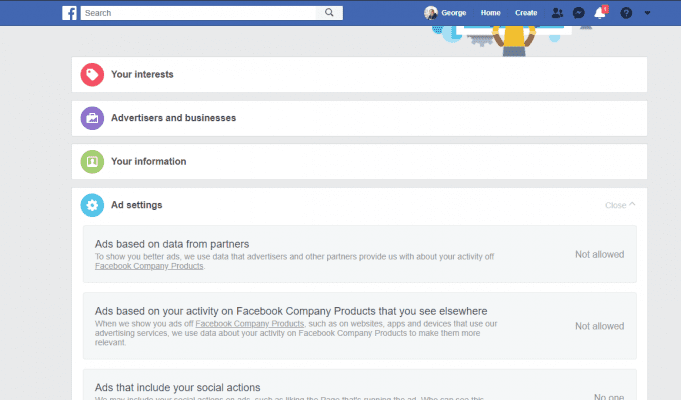Open the quick help question mark icon
Image resolution: width=681 pixels, height=400 pixels.
click(x=626, y=13)
